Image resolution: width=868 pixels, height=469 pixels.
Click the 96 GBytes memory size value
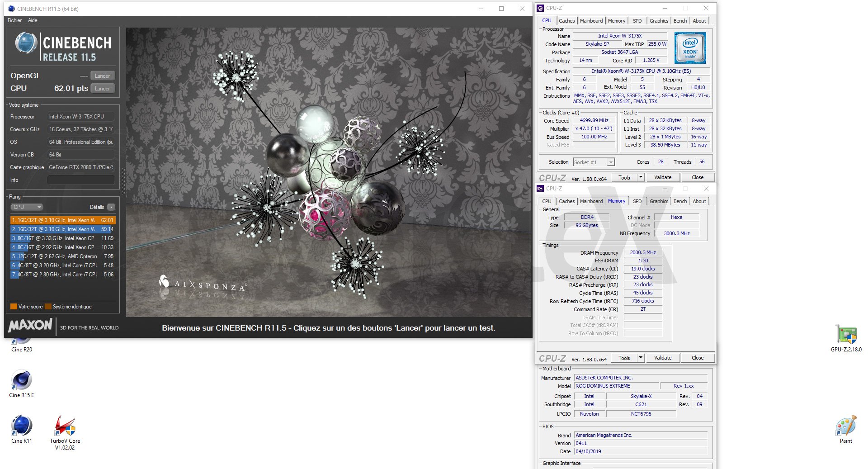(x=587, y=225)
